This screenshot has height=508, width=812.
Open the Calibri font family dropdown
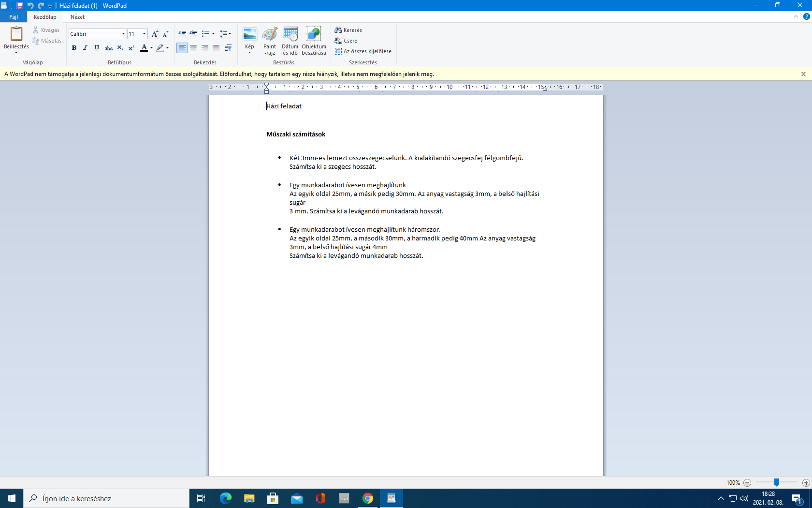pos(123,34)
